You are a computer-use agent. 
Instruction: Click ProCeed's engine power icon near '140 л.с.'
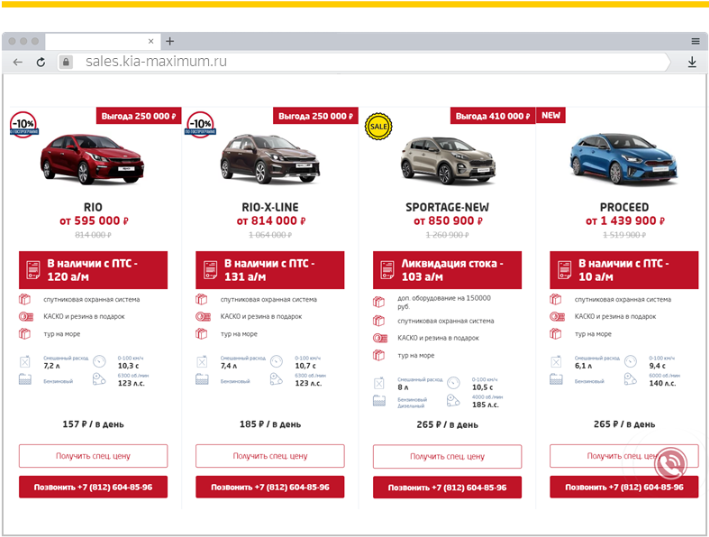[630, 379]
